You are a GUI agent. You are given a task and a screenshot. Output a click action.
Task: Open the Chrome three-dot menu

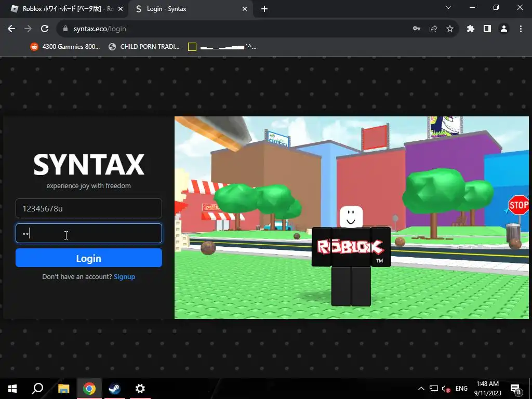[521, 29]
